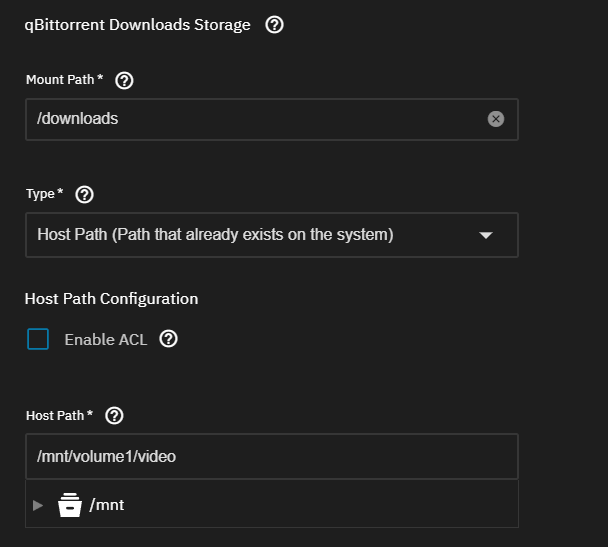Toggle ACL via the Enable ACL label

point(105,340)
